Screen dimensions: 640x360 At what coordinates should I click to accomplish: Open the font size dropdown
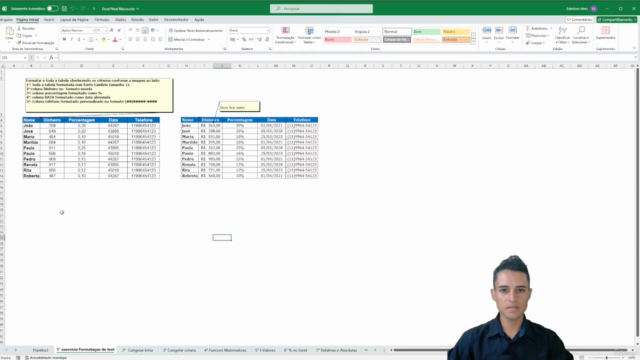106,31
